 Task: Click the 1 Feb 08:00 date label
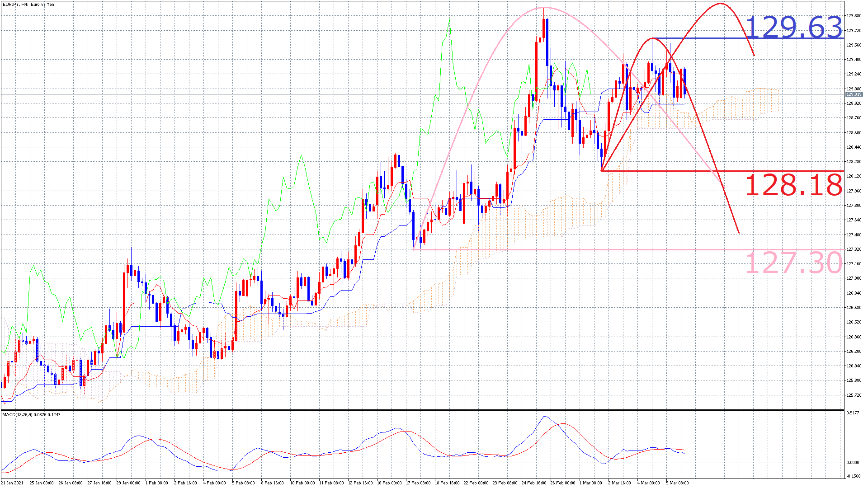point(157,483)
